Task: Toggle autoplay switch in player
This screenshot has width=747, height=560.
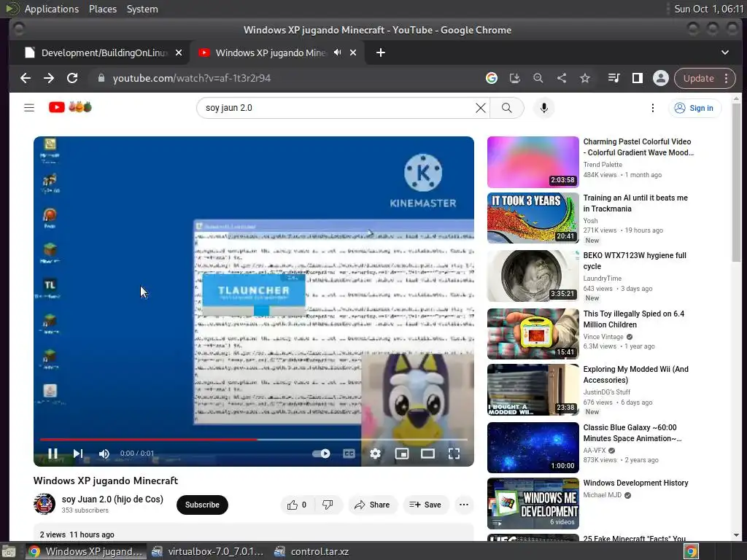Action: [x=322, y=454]
